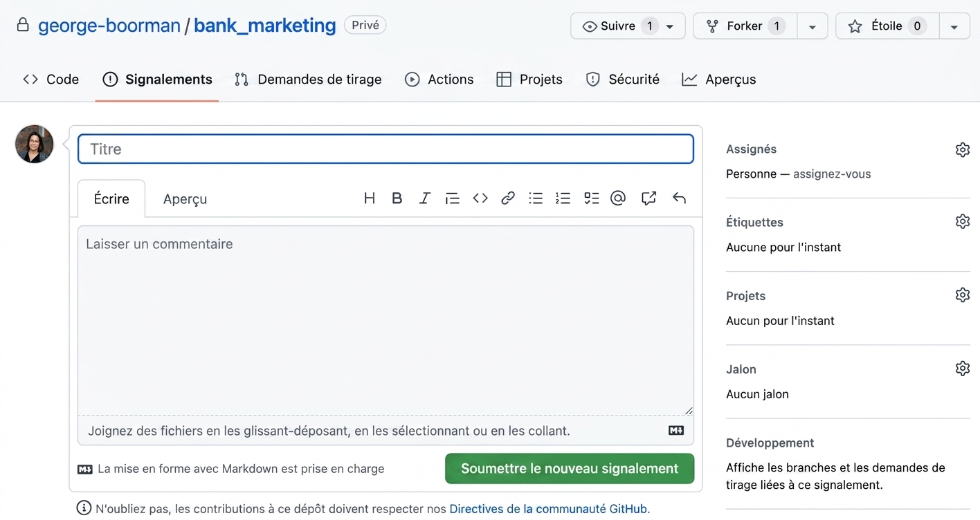Image resolution: width=980 pixels, height=520 pixels.
Task: Click the user avatar thumbnail
Action: pyautogui.click(x=35, y=144)
